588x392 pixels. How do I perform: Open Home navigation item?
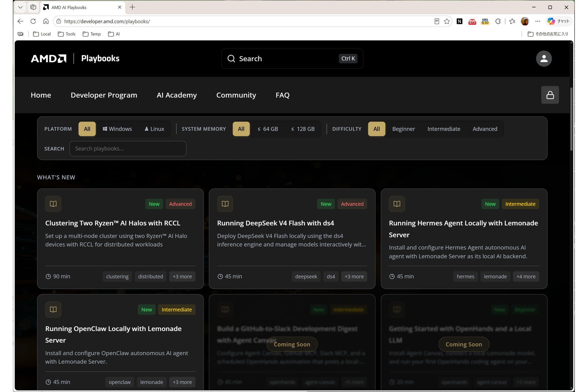41,95
